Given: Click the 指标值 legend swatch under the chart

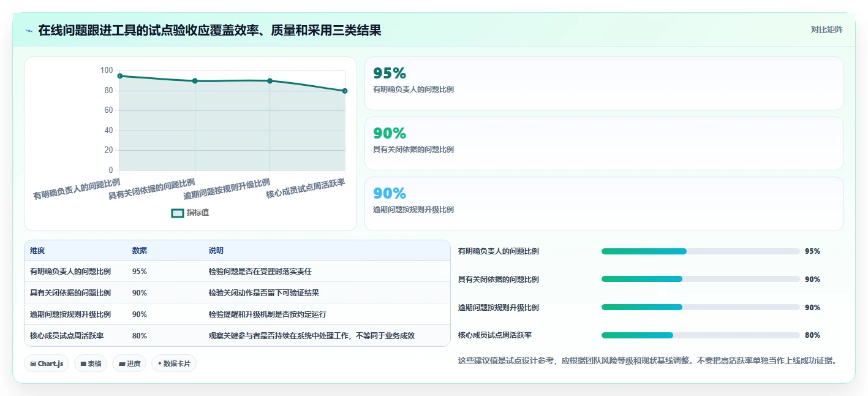Looking at the screenshot, I should (178, 213).
